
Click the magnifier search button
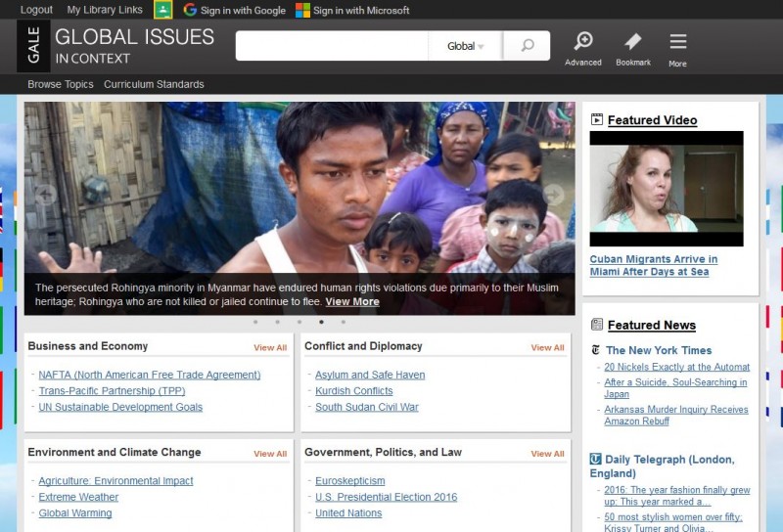528,45
